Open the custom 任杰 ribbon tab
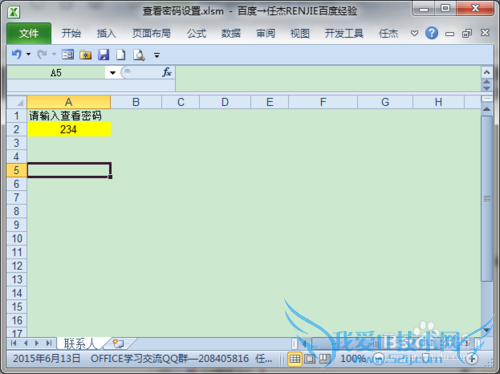 388,33
